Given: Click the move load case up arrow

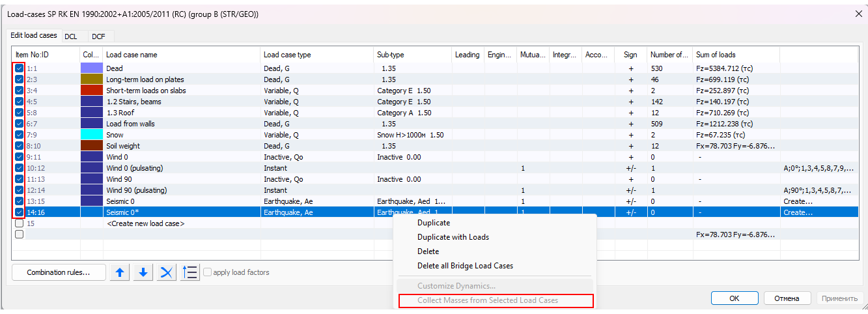Looking at the screenshot, I should (119, 272).
